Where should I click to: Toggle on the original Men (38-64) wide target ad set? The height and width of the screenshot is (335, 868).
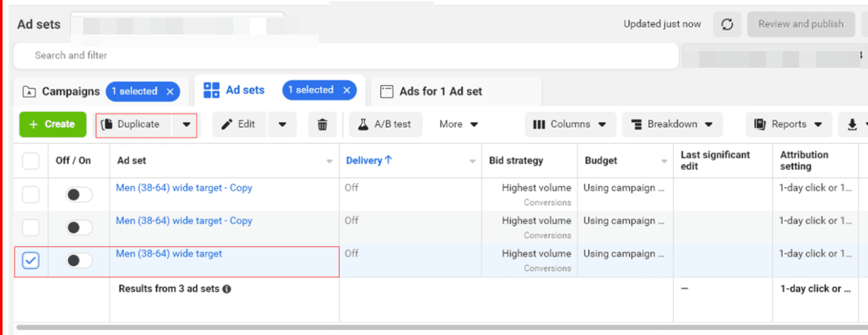pos(79,261)
